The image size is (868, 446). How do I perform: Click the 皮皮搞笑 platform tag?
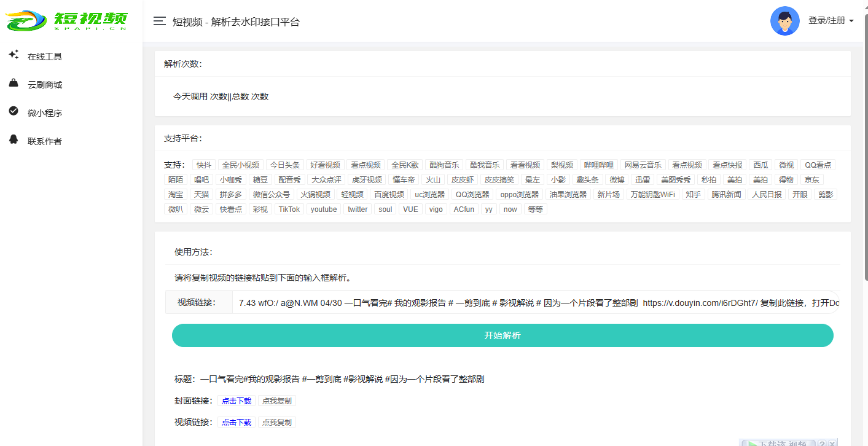(x=499, y=180)
